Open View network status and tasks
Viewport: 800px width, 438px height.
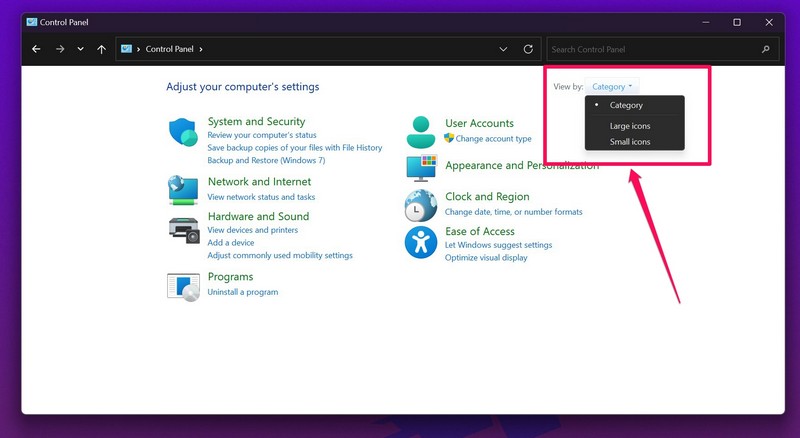pyautogui.click(x=261, y=197)
